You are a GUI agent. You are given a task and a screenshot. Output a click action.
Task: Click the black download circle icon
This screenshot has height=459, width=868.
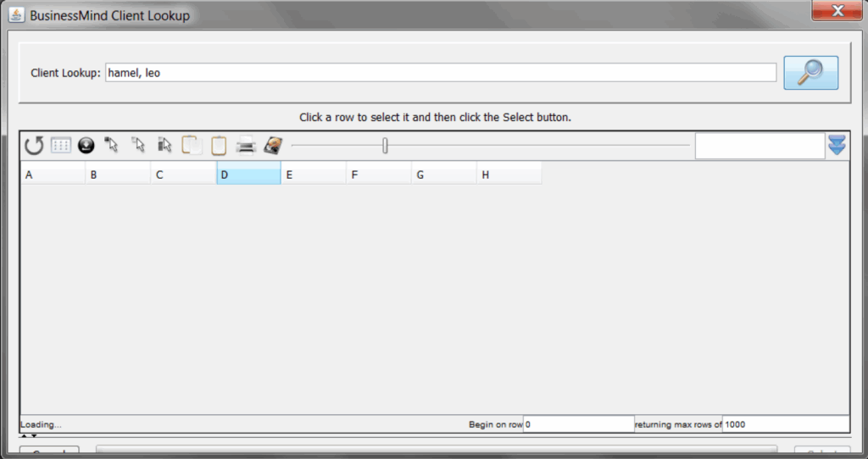(86, 146)
